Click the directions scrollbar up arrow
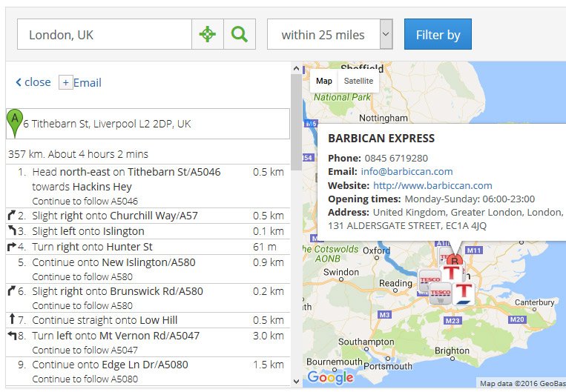The width and height of the screenshot is (566, 392). coord(297,67)
